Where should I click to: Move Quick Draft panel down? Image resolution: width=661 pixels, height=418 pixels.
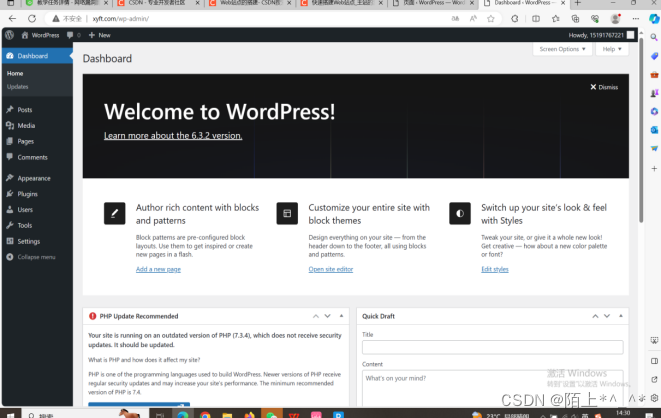point(607,316)
